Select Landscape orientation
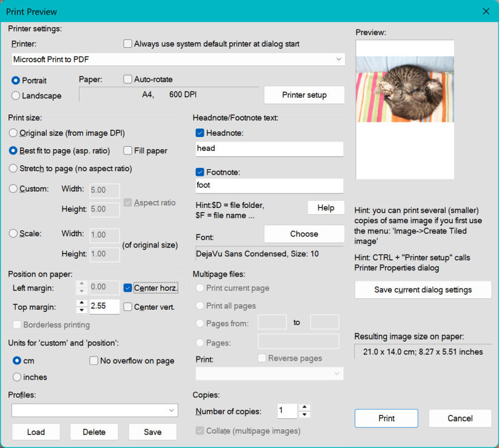 coord(16,96)
